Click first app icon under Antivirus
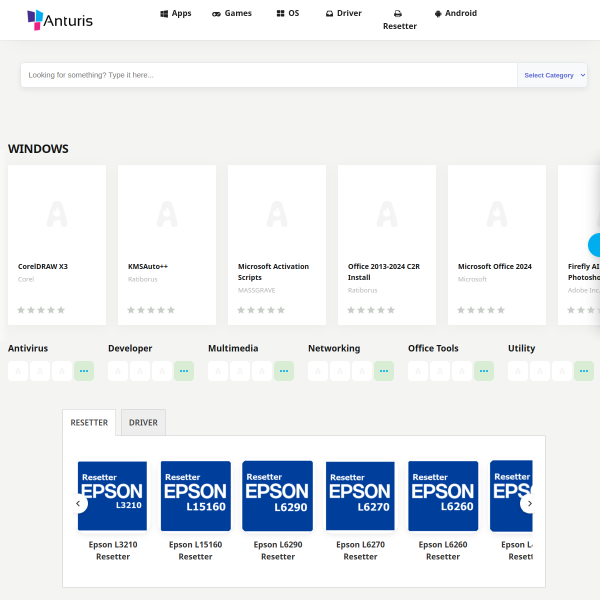This screenshot has width=600, height=600. pos(18,371)
